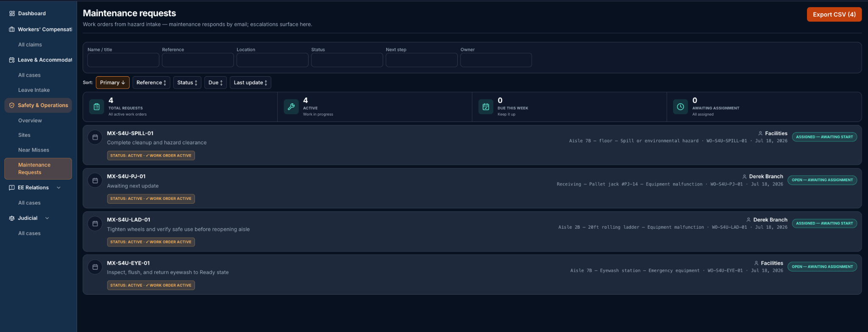Sort by Status
Screen dimensions: 868x332
187,83
